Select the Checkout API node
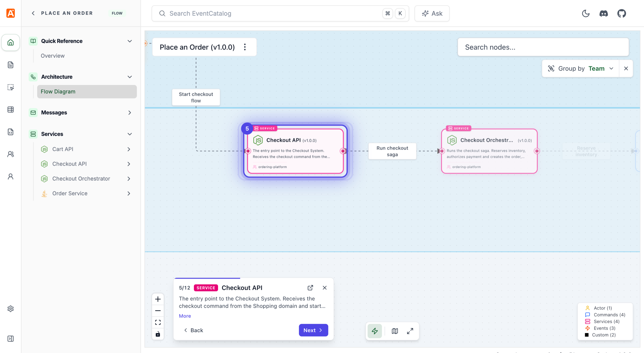This screenshot has height=353, width=644. (x=295, y=151)
